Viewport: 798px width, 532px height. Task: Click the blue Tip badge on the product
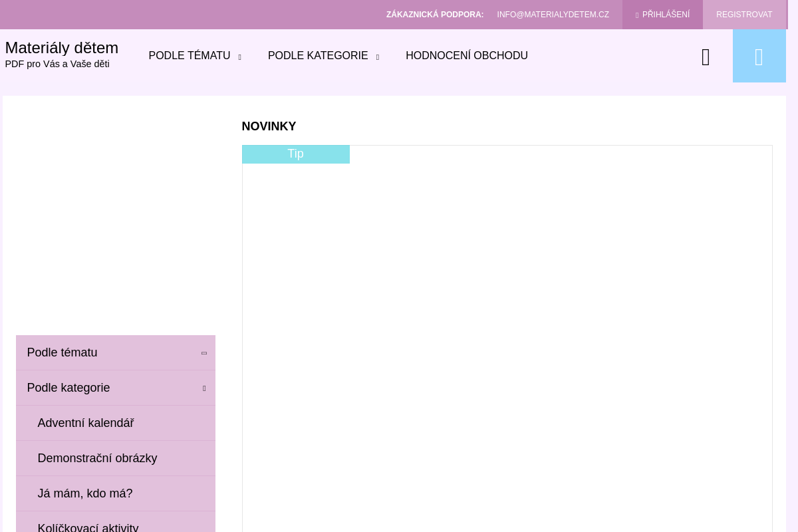(x=295, y=154)
